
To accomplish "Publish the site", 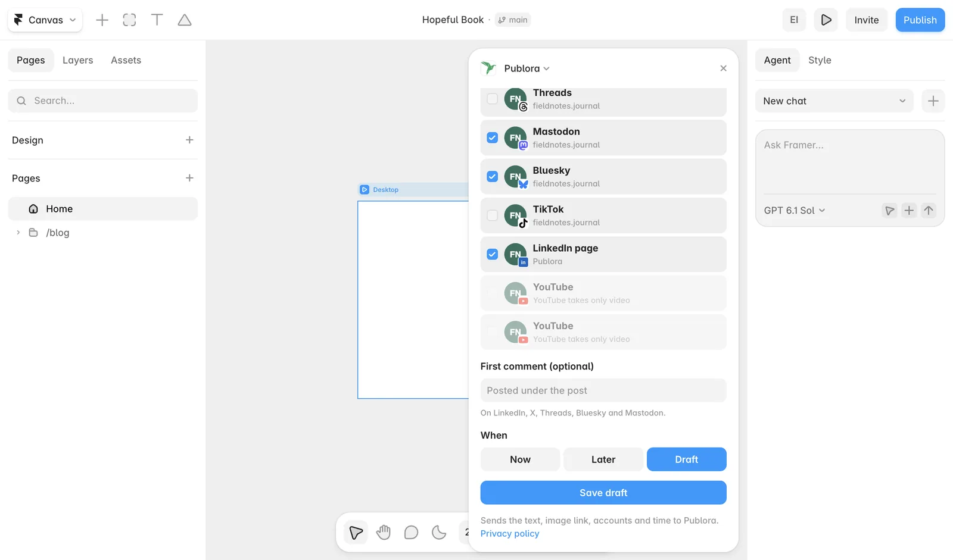I will click(920, 20).
